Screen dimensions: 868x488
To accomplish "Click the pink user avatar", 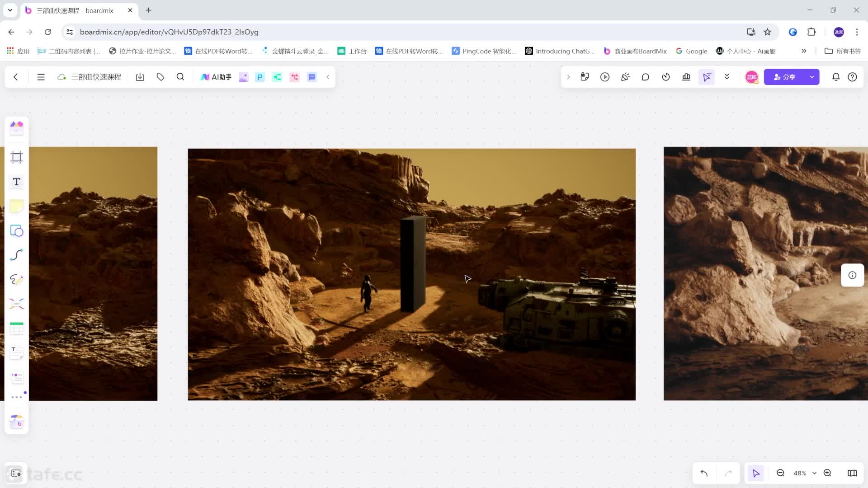I will tap(751, 77).
